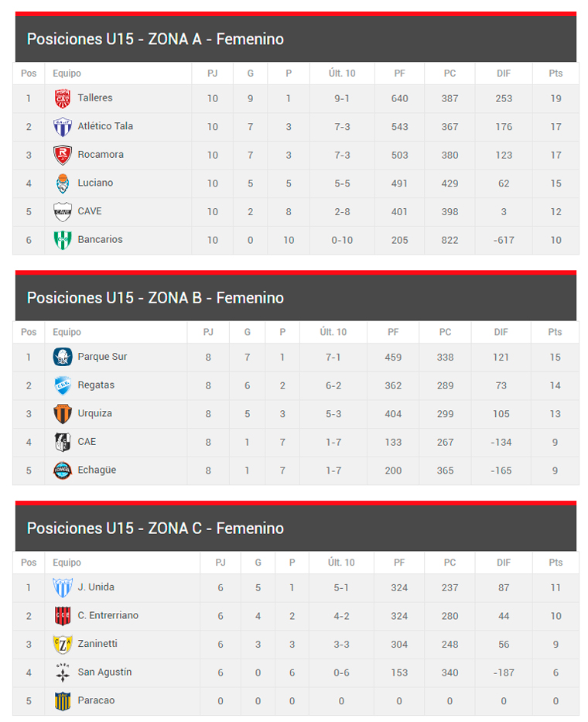Screen dimensions: 588x722
Task: Click the Posiciones U15 ZONA C heading
Action: coord(156,528)
